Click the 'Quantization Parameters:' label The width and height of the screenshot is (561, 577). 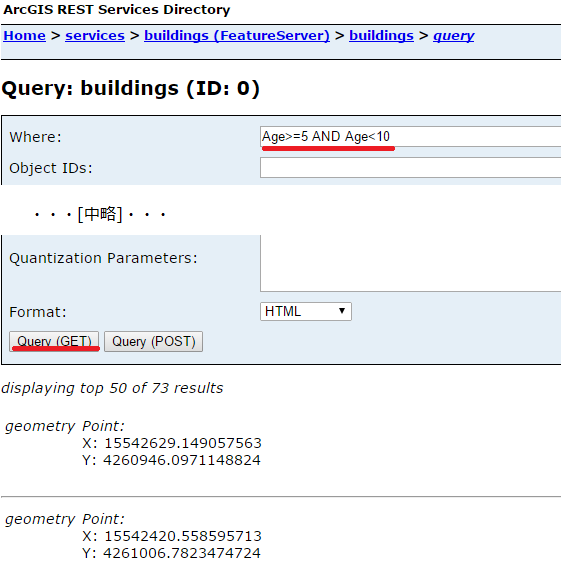point(103,258)
